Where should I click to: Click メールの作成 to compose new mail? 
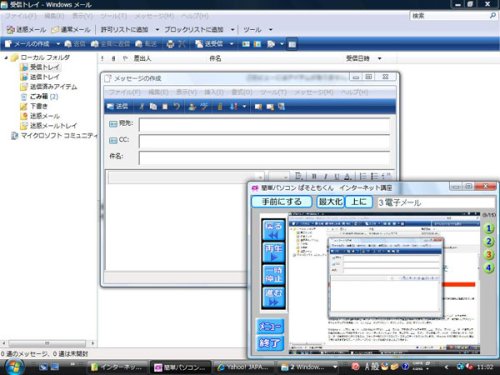click(27, 44)
